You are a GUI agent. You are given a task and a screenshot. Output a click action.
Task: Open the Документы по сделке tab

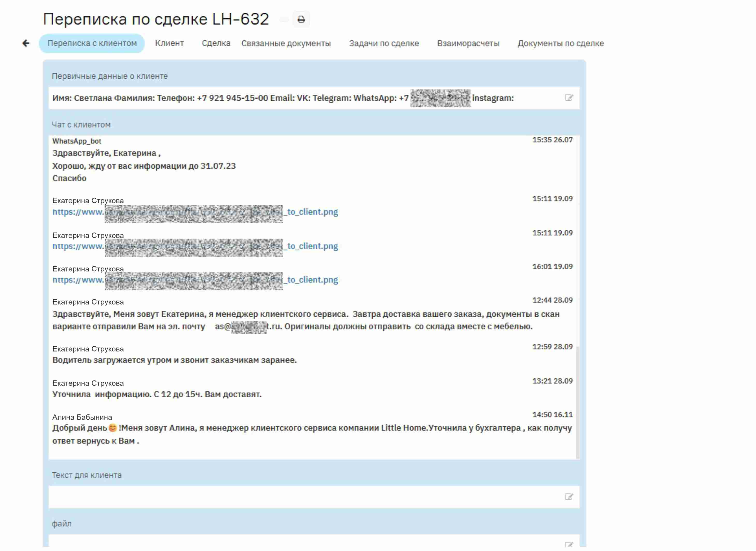point(561,43)
